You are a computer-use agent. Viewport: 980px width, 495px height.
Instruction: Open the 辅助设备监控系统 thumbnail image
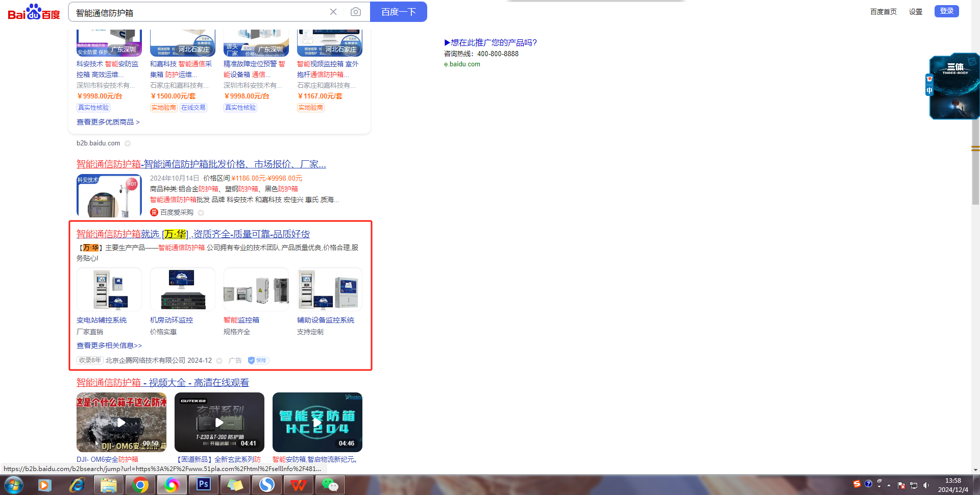click(x=330, y=289)
